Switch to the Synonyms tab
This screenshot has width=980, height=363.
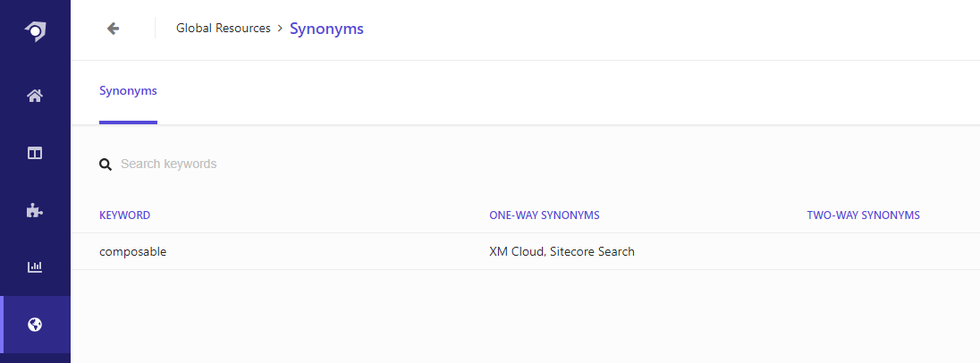(x=128, y=91)
